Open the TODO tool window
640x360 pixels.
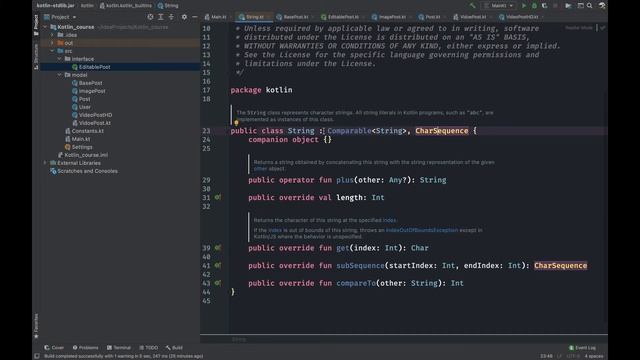[x=148, y=348]
